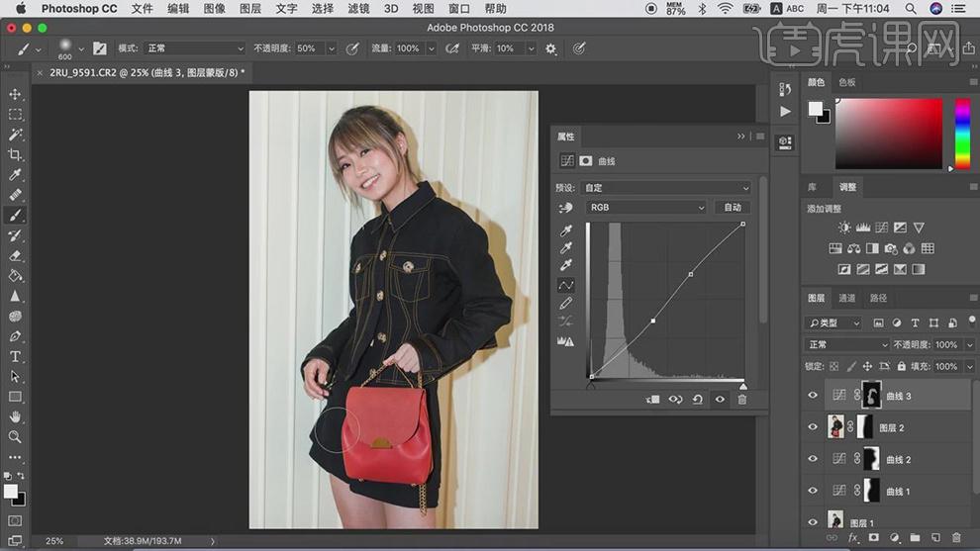
Task: Click the 自动 button in Curves
Action: 733,207
